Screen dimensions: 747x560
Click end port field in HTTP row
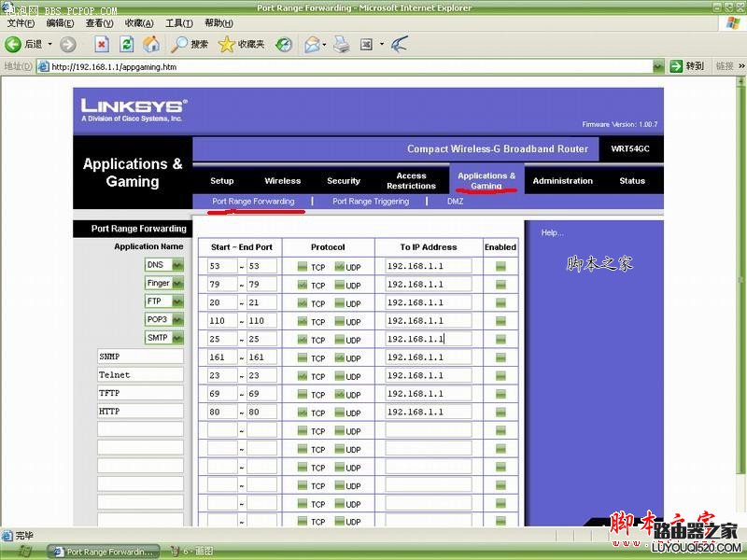coord(261,412)
